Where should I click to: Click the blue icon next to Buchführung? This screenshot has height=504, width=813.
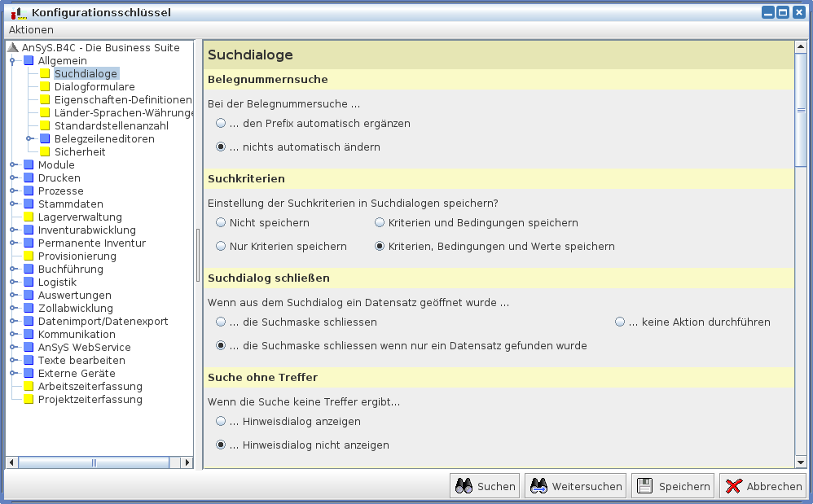click(29, 270)
